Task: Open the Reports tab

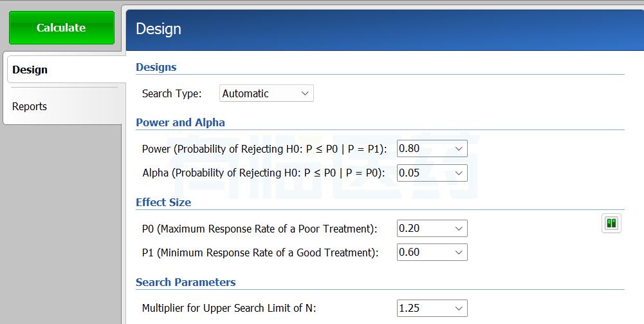Action: coord(30,106)
